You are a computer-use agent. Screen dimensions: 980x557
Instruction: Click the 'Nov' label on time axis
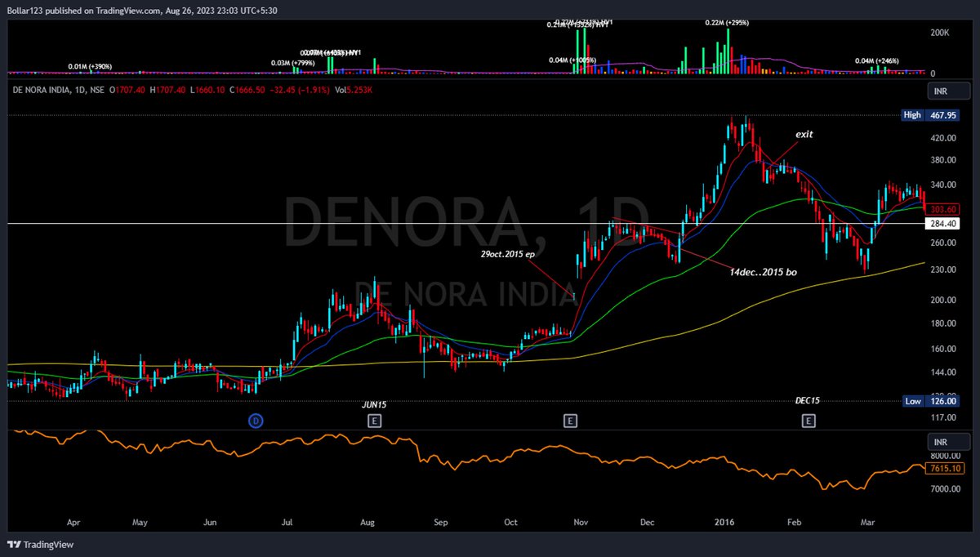[581, 521]
